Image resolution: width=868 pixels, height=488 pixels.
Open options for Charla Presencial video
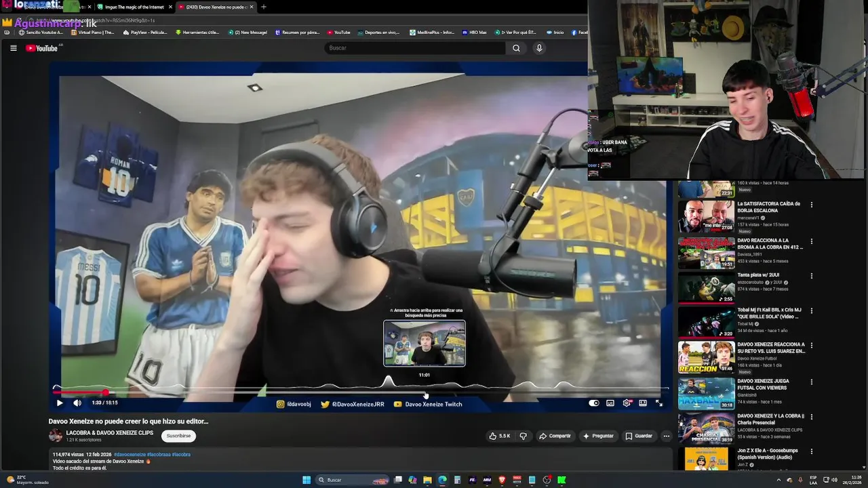(x=811, y=417)
